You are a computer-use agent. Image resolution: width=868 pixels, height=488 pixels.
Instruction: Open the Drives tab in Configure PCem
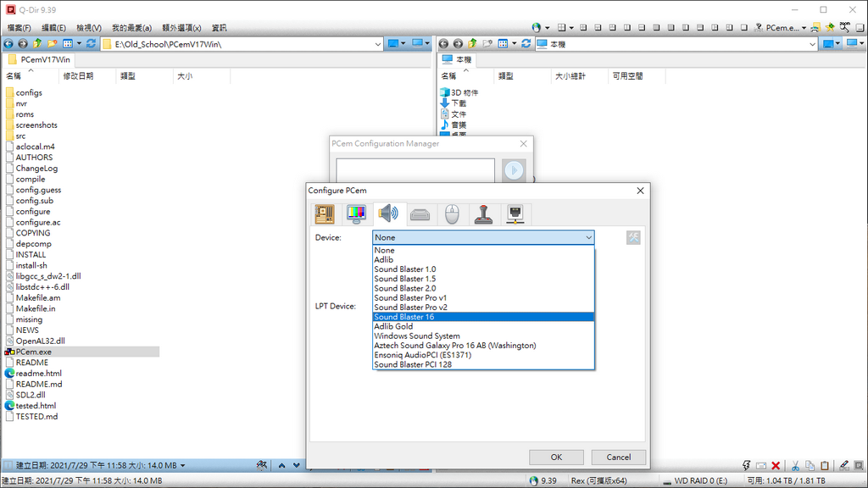point(420,214)
